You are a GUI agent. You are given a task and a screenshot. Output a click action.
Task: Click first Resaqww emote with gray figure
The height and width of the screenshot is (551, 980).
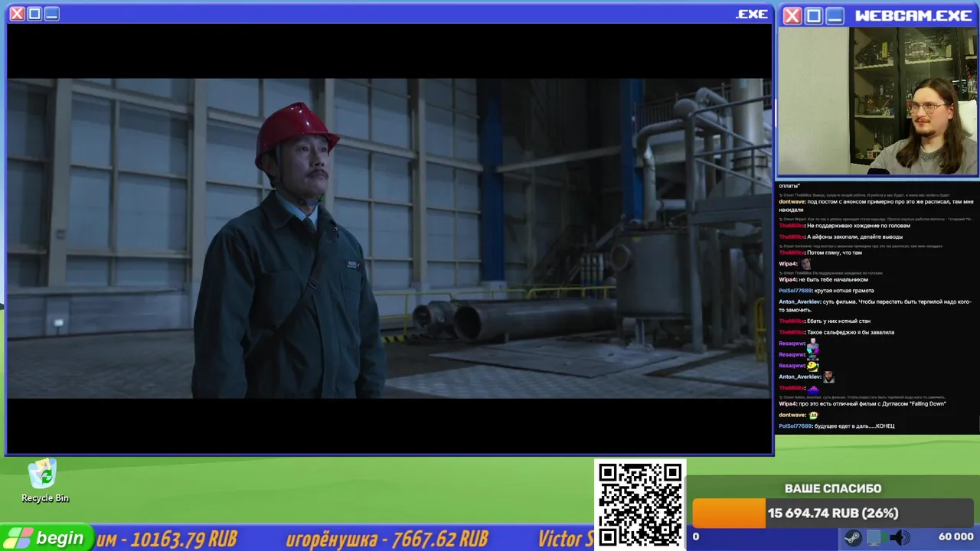pyautogui.click(x=812, y=344)
